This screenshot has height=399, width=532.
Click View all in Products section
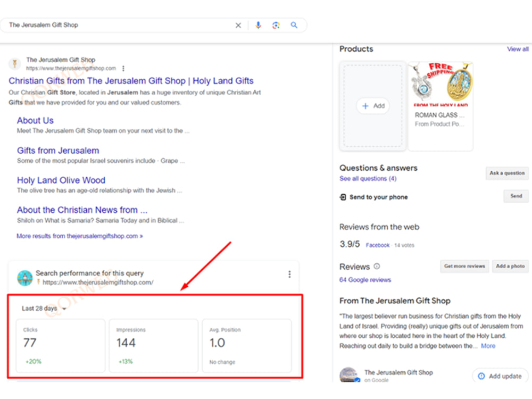(518, 49)
